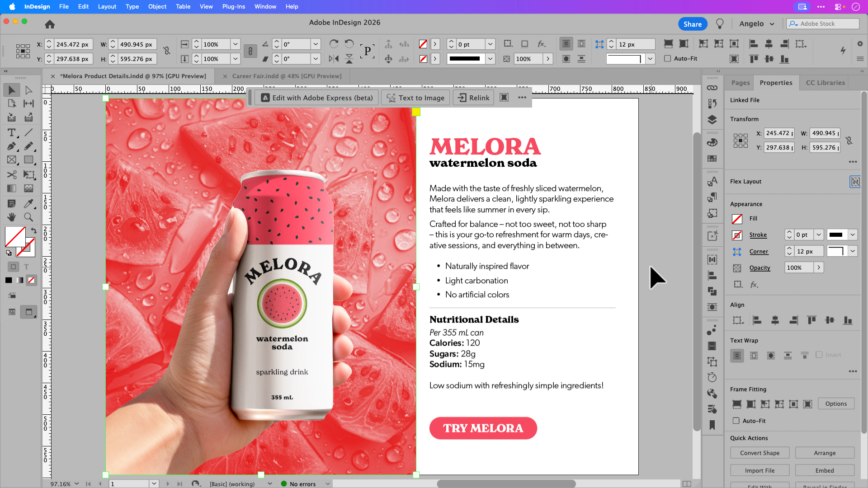
Task: Select the Free Transform tool
Action: 28,174
